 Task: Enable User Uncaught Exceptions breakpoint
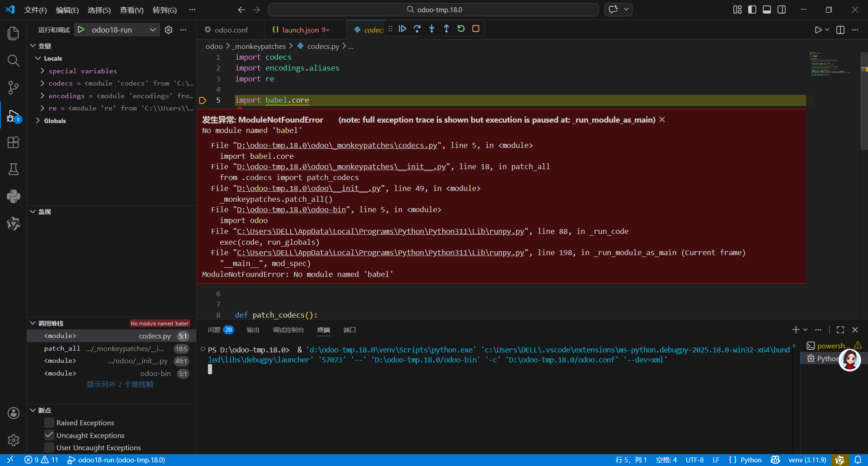point(49,447)
